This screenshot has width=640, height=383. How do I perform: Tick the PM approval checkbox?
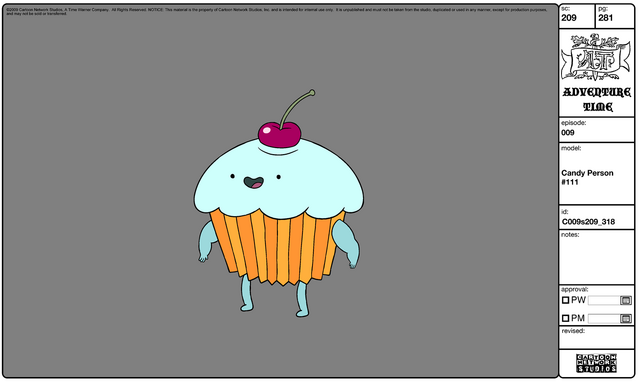(565, 318)
